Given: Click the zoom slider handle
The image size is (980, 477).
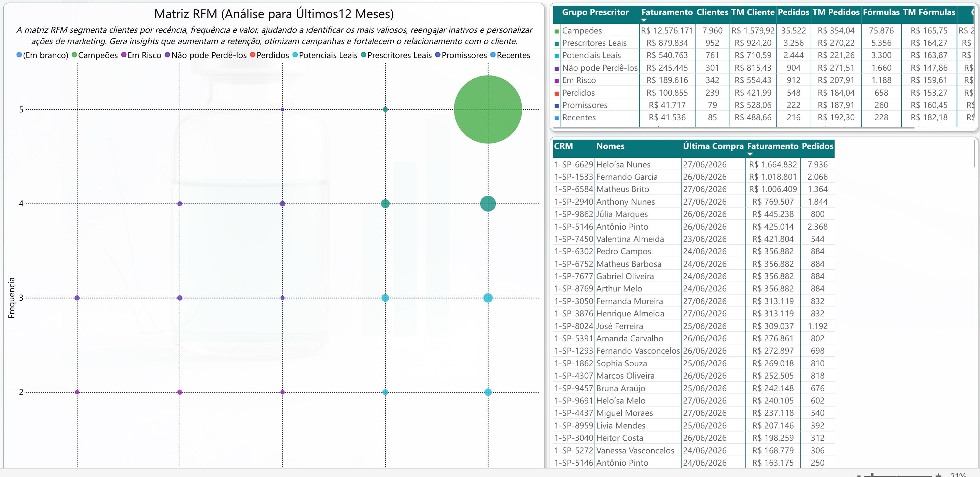Looking at the screenshot, I should click(x=872, y=475).
